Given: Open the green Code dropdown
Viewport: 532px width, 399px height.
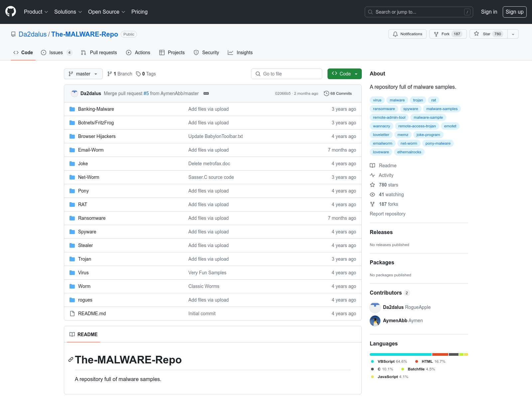Looking at the screenshot, I should (x=344, y=74).
